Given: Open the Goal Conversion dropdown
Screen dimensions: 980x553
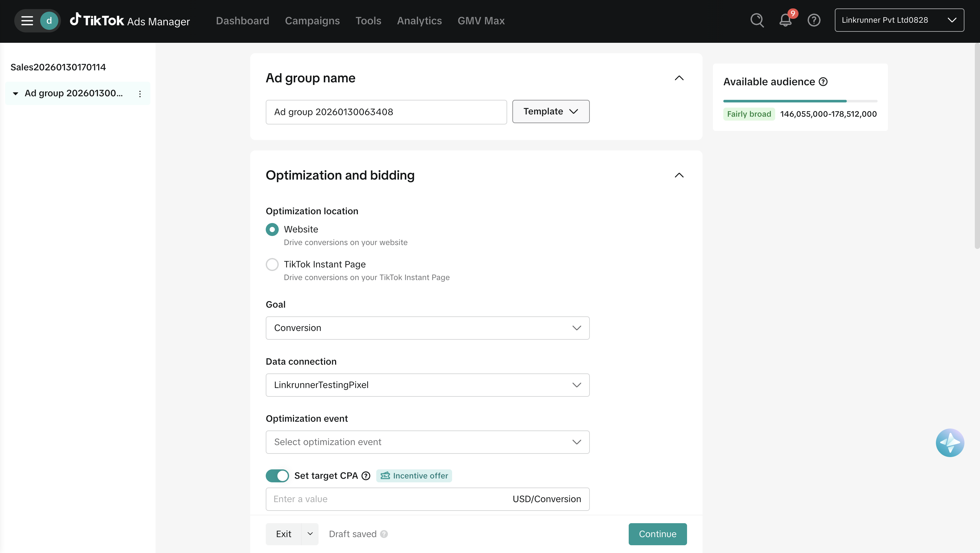Looking at the screenshot, I should pyautogui.click(x=427, y=328).
